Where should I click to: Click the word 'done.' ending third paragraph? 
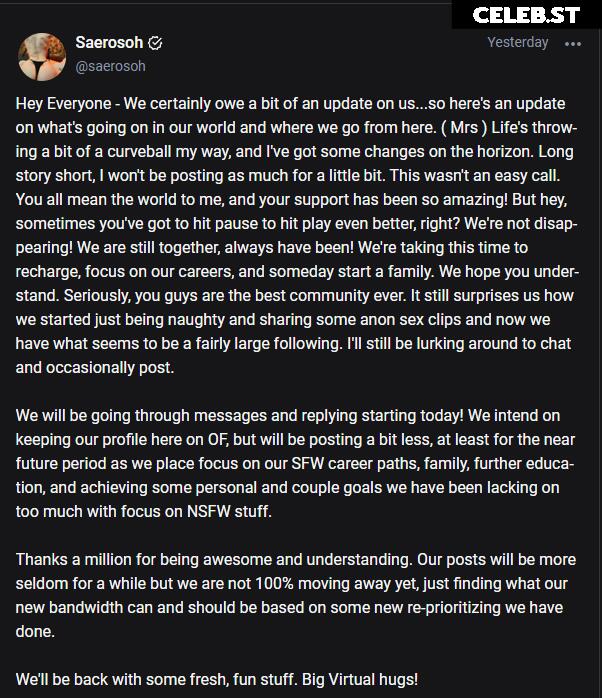(x=35, y=632)
